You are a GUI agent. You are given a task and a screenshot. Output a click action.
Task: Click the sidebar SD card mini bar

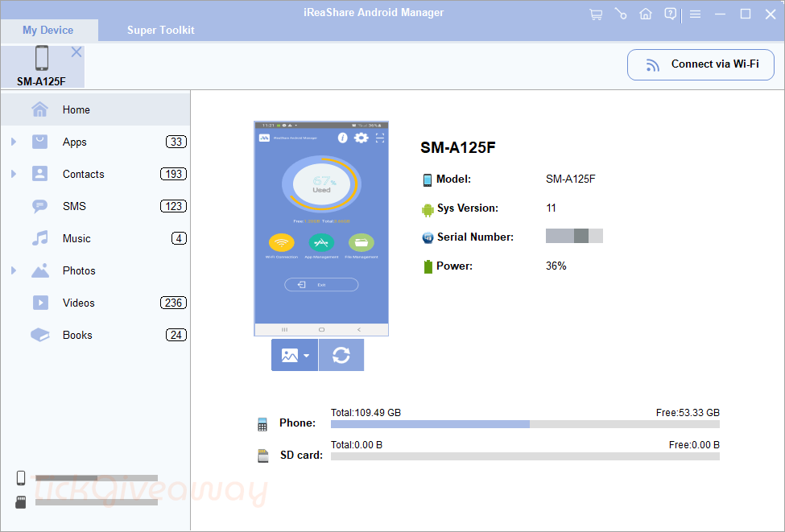(x=97, y=502)
